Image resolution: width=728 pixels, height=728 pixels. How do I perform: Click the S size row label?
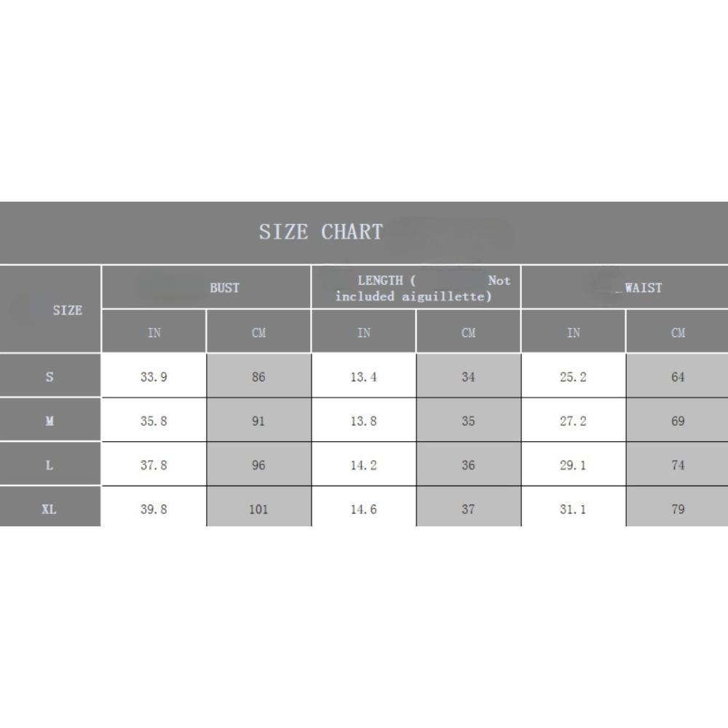(50, 377)
